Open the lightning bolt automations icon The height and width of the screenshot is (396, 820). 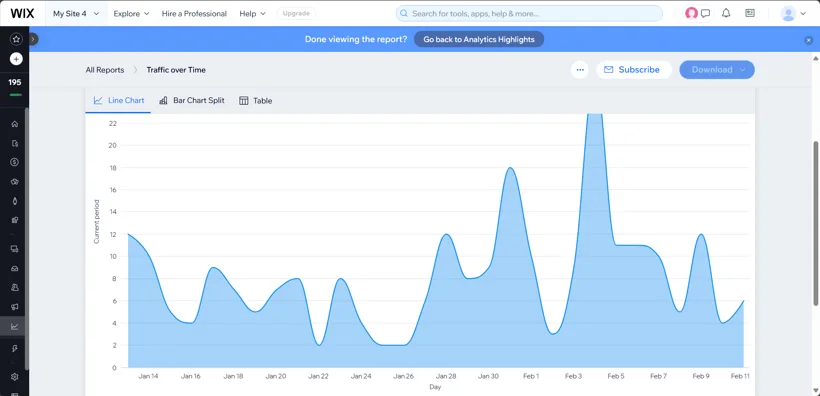coord(15,348)
